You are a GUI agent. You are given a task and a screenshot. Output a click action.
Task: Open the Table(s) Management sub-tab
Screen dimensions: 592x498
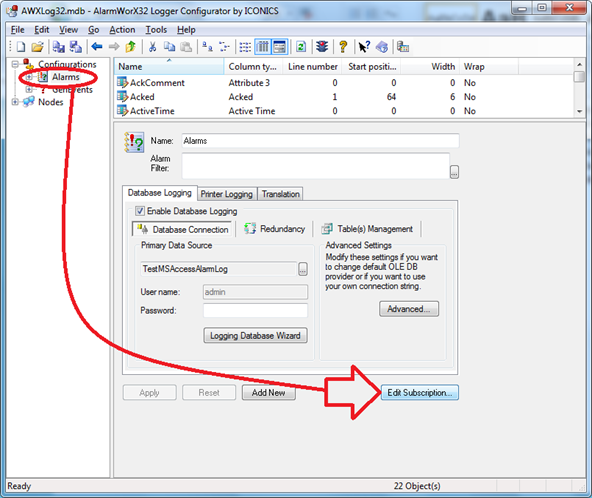pos(367,229)
